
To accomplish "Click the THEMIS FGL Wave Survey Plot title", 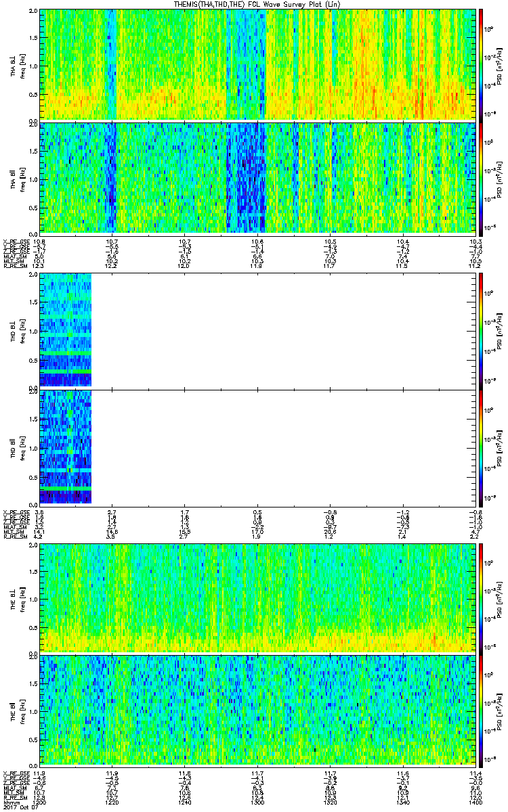I will tap(257, 4).
